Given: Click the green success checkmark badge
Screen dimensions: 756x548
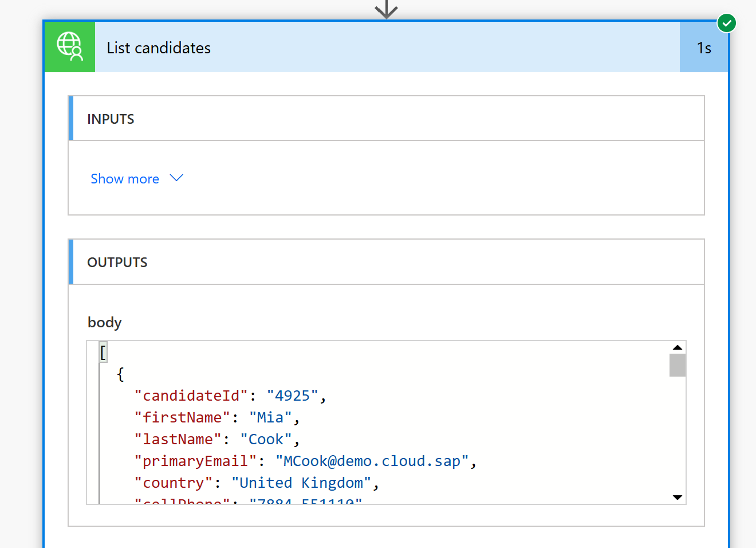Looking at the screenshot, I should [727, 24].
